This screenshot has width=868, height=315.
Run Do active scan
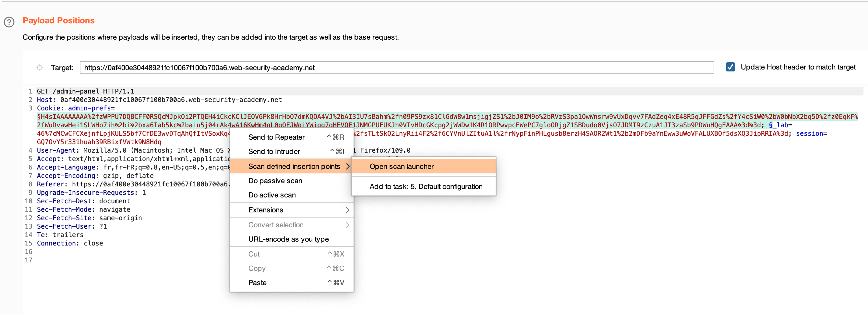[x=271, y=195]
